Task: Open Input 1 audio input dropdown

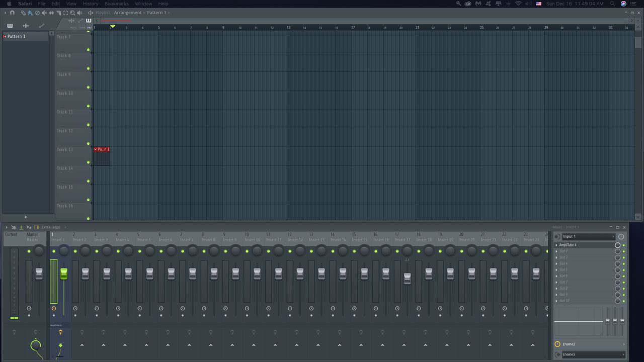Action: (x=589, y=236)
